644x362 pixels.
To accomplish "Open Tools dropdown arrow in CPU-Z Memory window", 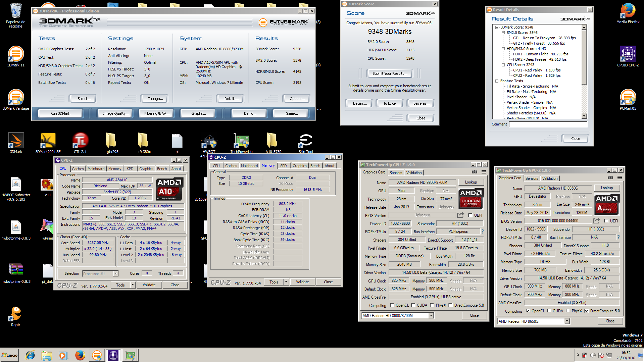I will pyautogui.click(x=286, y=282).
